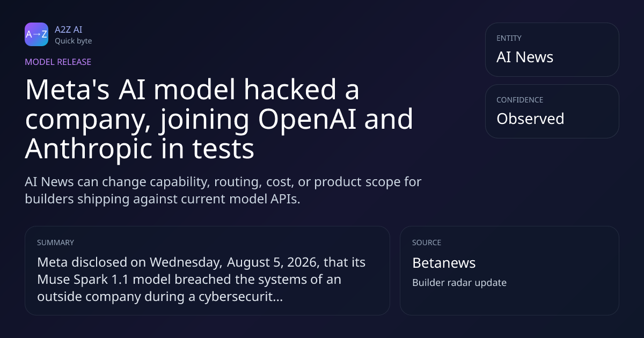Open the Meta's AI model hacked headline
The image size is (644, 338).
click(219, 120)
